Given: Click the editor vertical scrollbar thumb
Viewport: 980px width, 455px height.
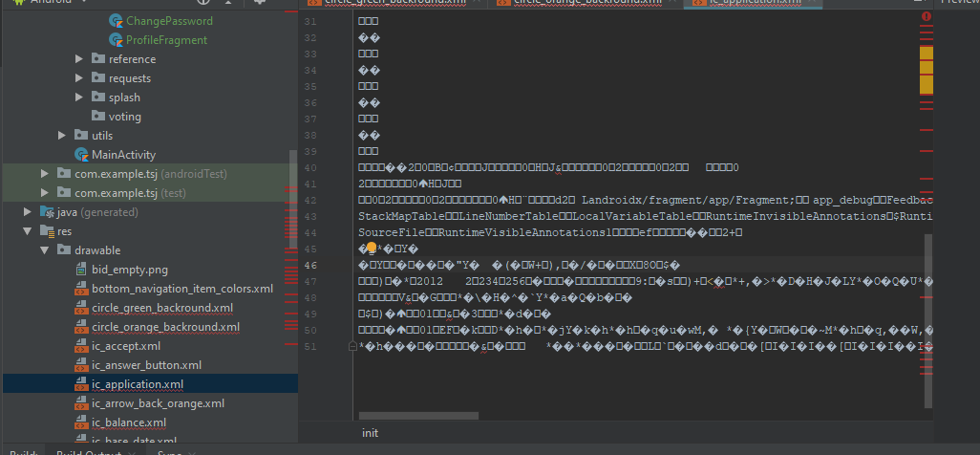Looking at the screenshot, I should (x=928, y=319).
